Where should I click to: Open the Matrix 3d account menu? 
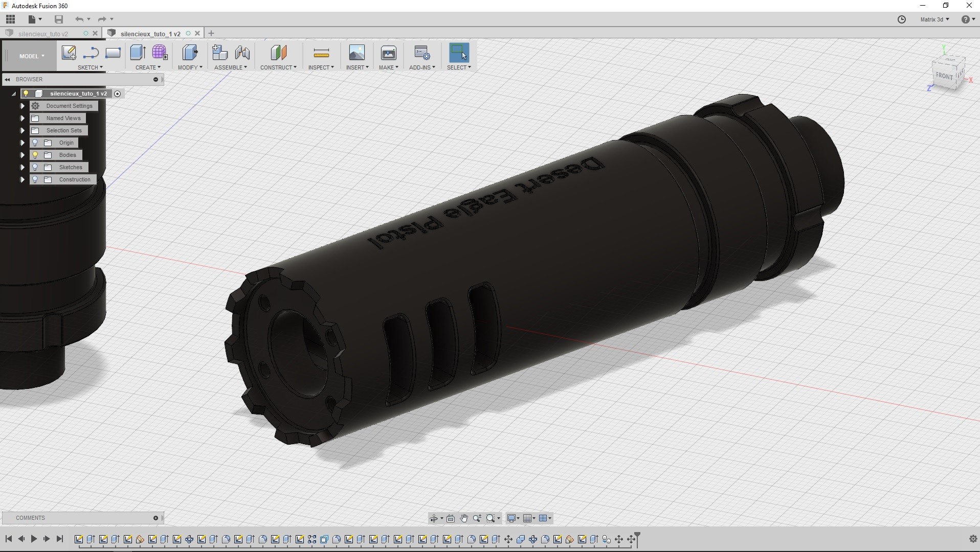pyautogui.click(x=934, y=19)
